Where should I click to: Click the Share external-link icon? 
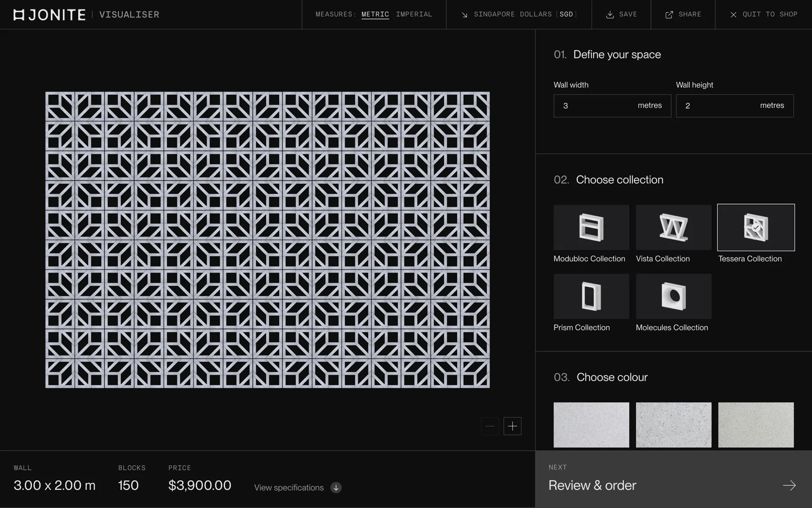tap(669, 15)
